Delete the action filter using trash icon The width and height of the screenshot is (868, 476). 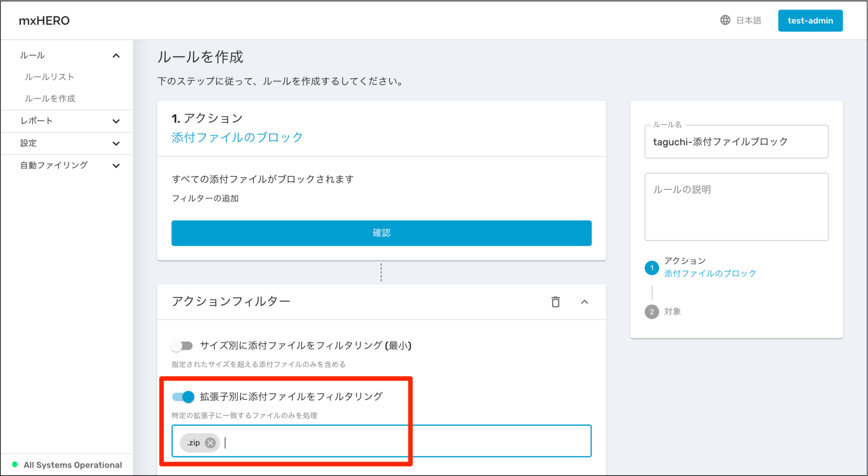click(x=555, y=302)
